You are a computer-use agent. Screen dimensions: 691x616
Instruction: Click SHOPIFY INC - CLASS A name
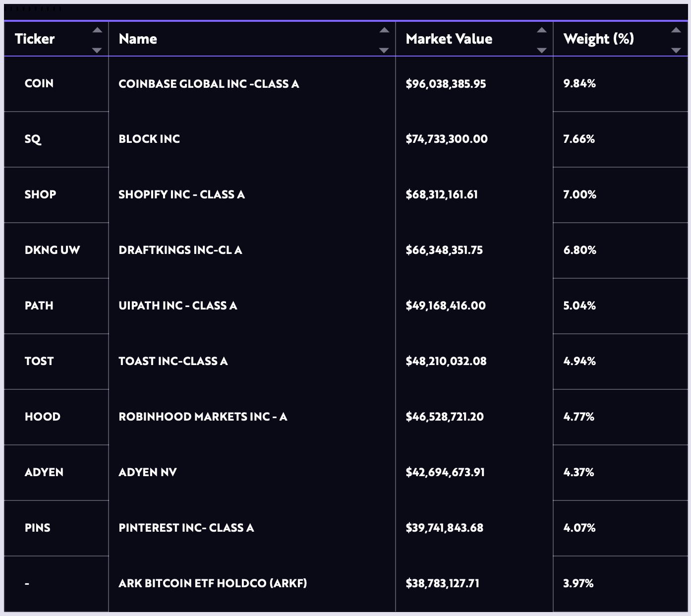tap(181, 194)
